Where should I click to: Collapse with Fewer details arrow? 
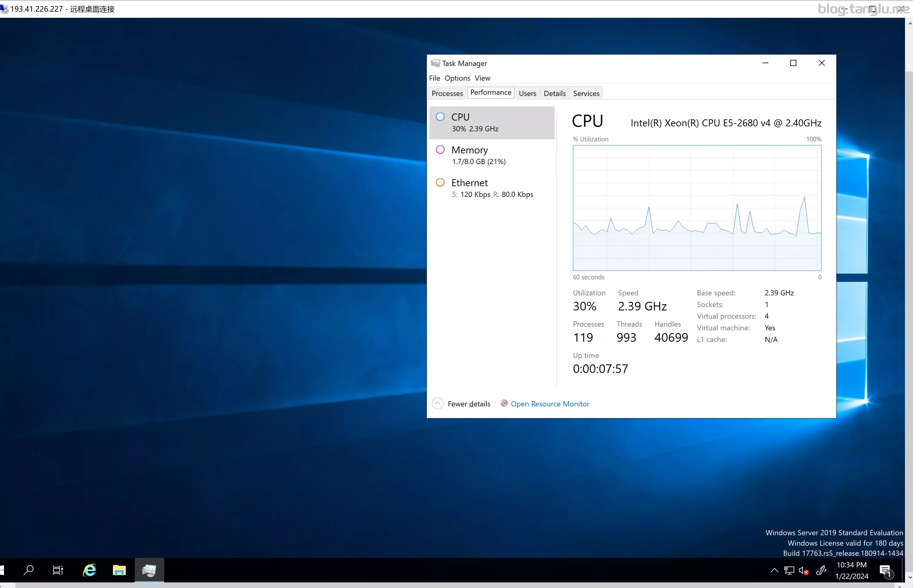coord(437,404)
